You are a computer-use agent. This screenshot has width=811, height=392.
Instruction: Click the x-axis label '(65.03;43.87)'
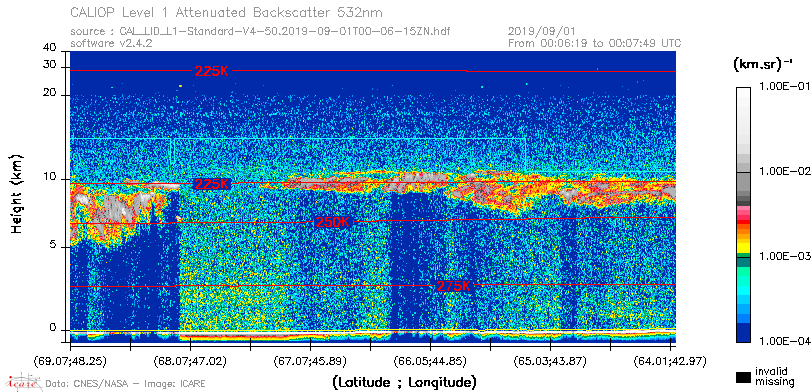550,360
